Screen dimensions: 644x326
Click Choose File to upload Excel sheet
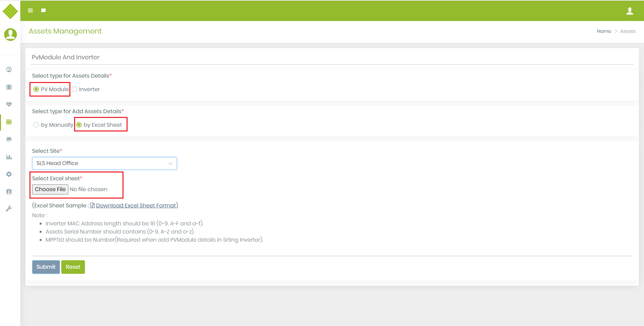(50, 189)
